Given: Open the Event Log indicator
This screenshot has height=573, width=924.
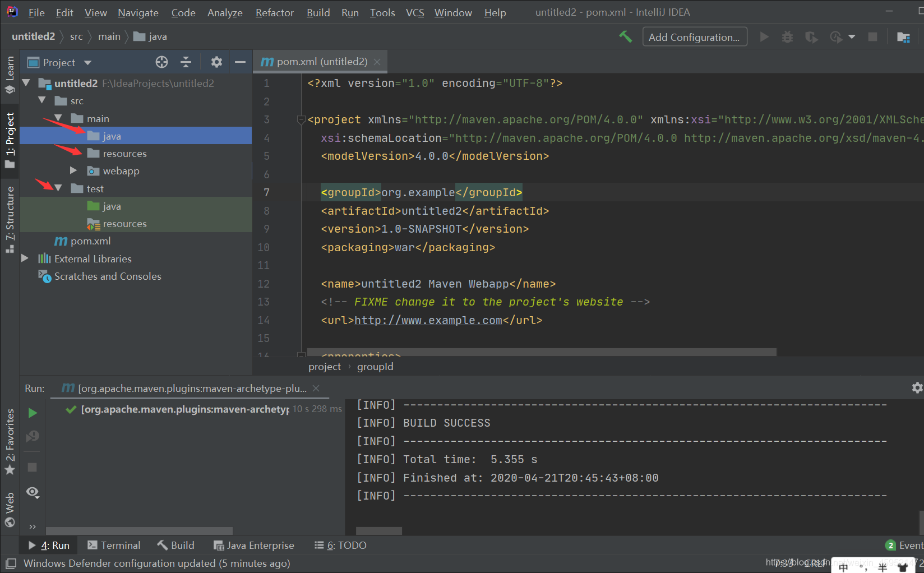Looking at the screenshot, I should (x=904, y=545).
